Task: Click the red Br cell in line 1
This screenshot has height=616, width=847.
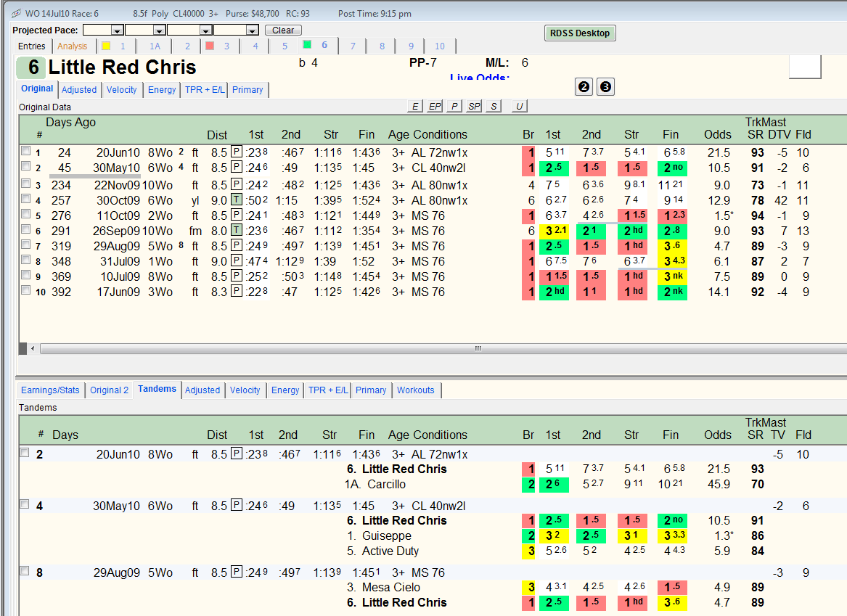Action: (x=528, y=153)
